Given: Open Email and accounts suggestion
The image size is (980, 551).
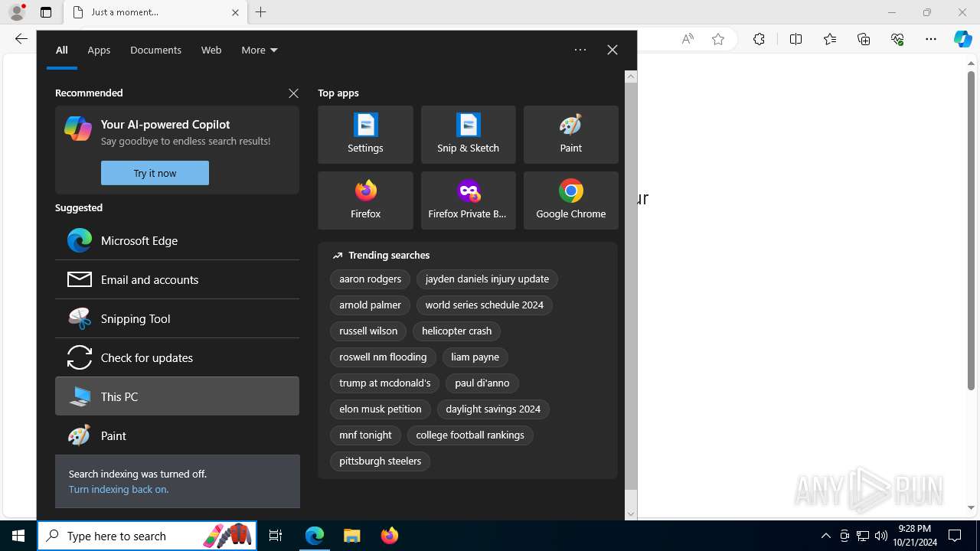Looking at the screenshot, I should pyautogui.click(x=177, y=279).
